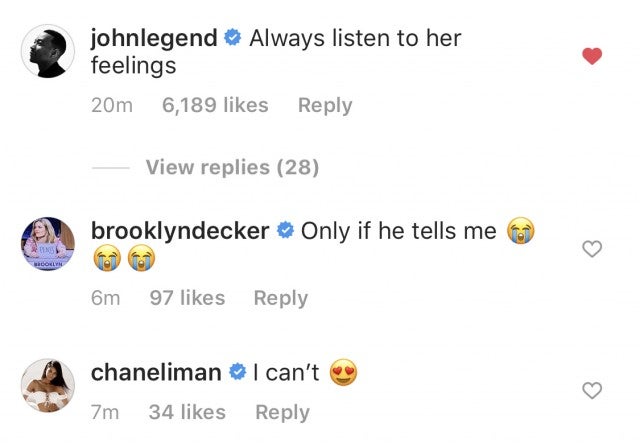The width and height of the screenshot is (640, 443).
Task: Reply to brooklyndecker's comment
Action: click(x=281, y=297)
